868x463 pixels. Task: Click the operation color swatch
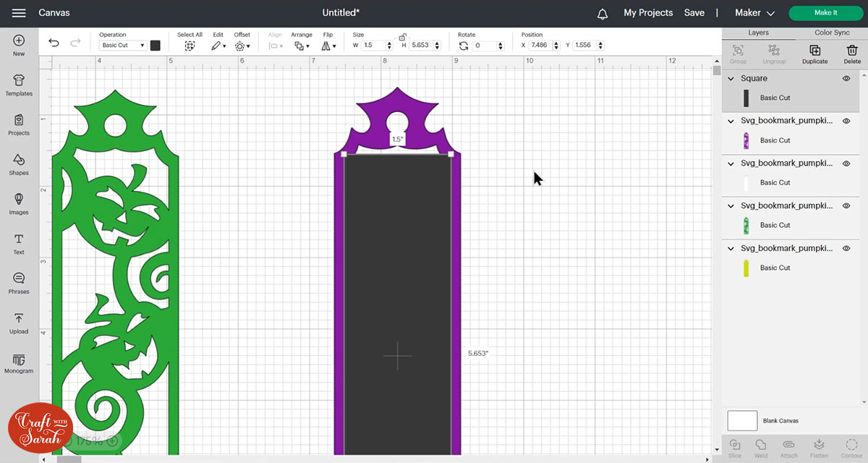tap(156, 45)
